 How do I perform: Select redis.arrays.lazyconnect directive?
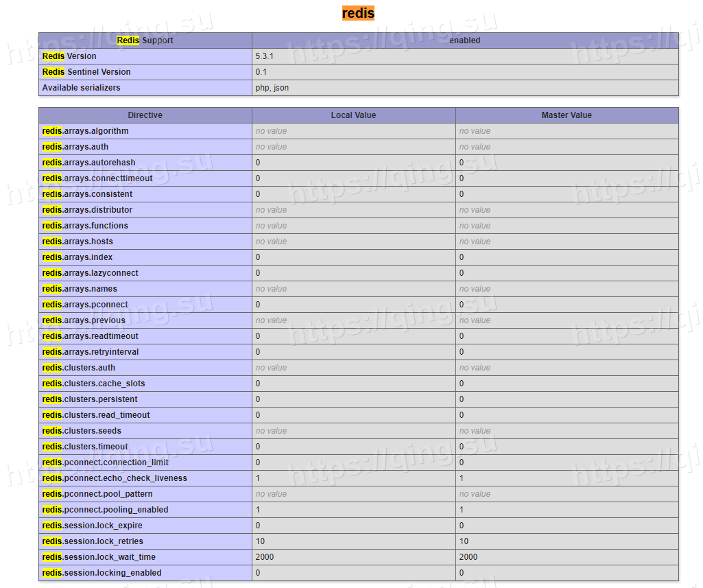click(90, 272)
